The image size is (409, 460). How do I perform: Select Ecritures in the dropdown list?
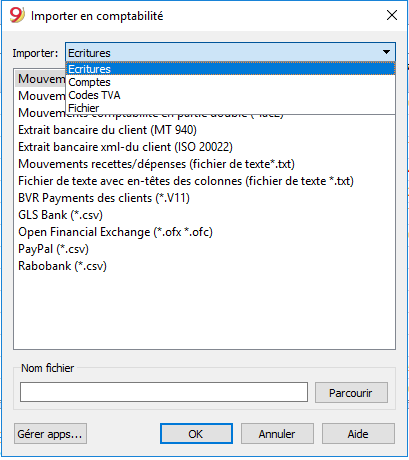click(230, 69)
